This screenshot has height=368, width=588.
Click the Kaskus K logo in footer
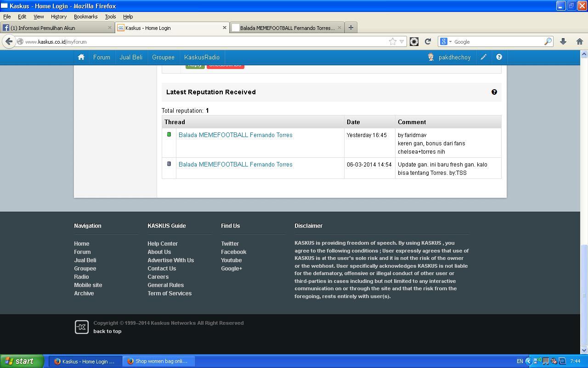pos(82,327)
